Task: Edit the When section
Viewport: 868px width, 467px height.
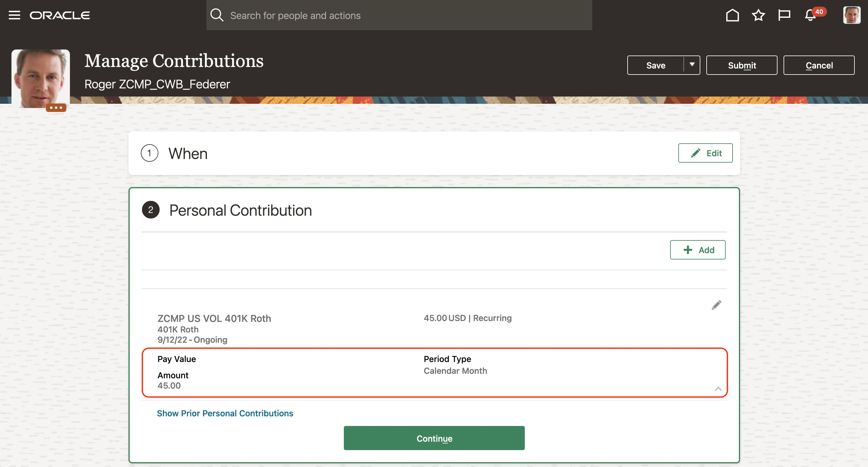Action: 705,153
